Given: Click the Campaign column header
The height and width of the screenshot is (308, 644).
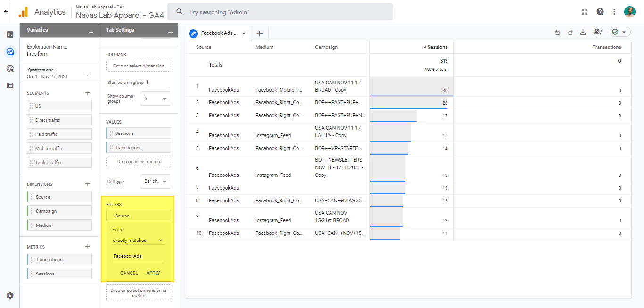Looking at the screenshot, I should (x=326, y=47).
